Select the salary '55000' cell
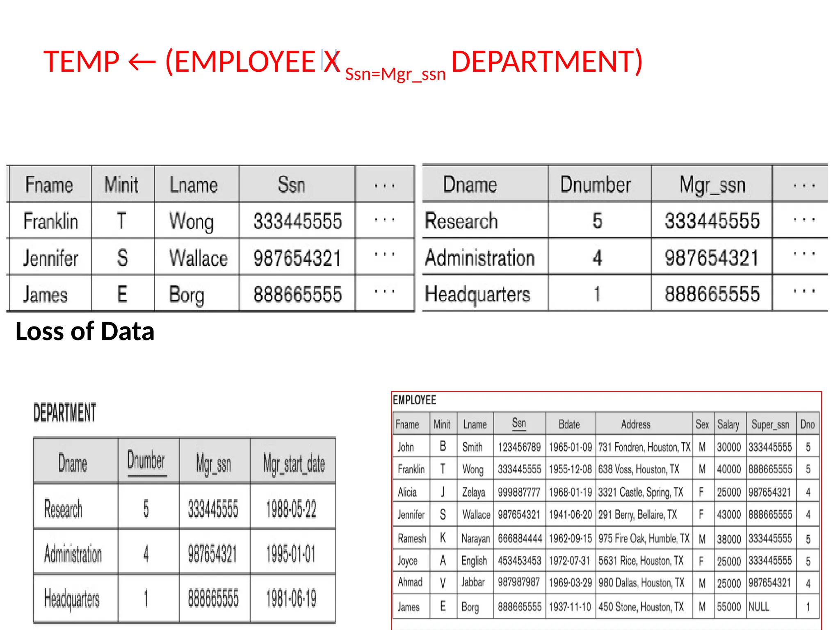The height and width of the screenshot is (630, 840). point(729,607)
